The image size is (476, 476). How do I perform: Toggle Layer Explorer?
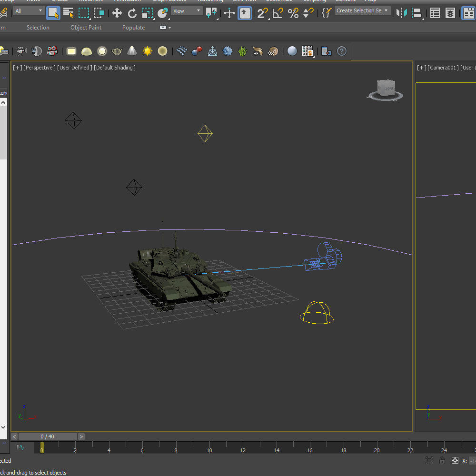tap(450, 13)
